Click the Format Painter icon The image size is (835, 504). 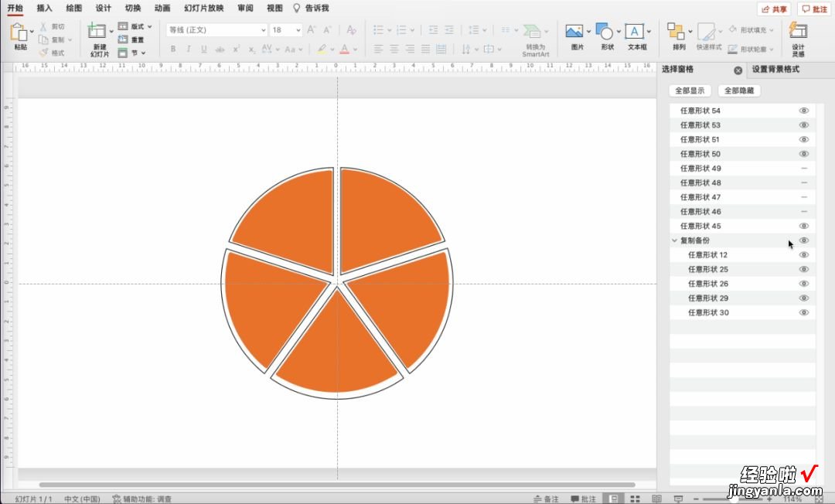[43, 53]
